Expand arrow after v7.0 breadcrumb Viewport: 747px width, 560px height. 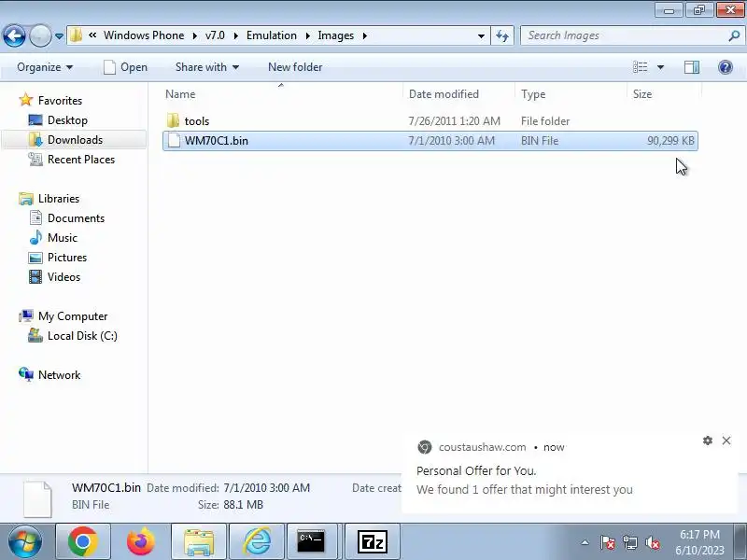(236, 35)
